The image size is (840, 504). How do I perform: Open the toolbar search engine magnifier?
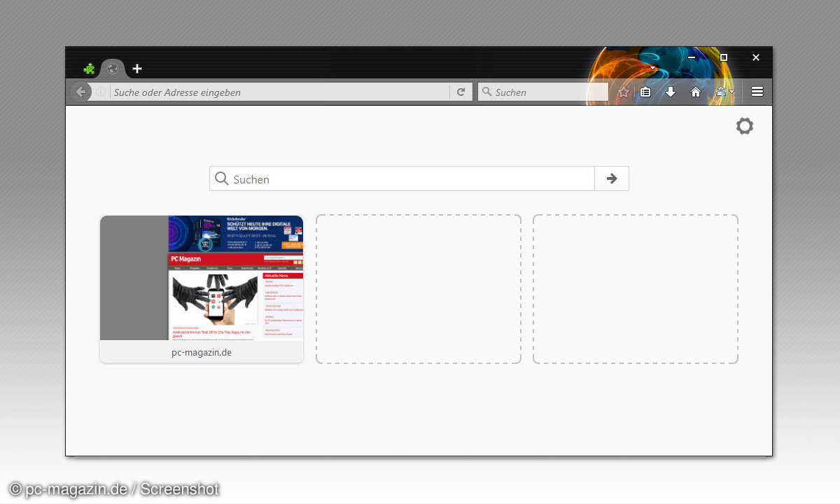486,92
